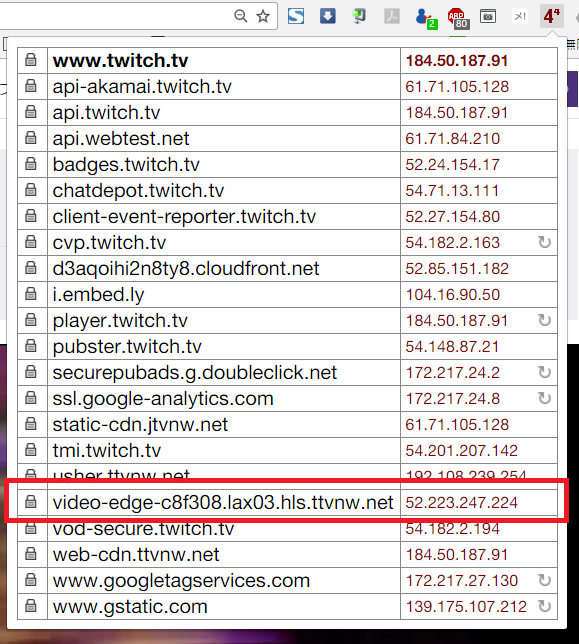Select i.embed.ly domain text
This screenshot has height=644, width=579.
(x=99, y=295)
